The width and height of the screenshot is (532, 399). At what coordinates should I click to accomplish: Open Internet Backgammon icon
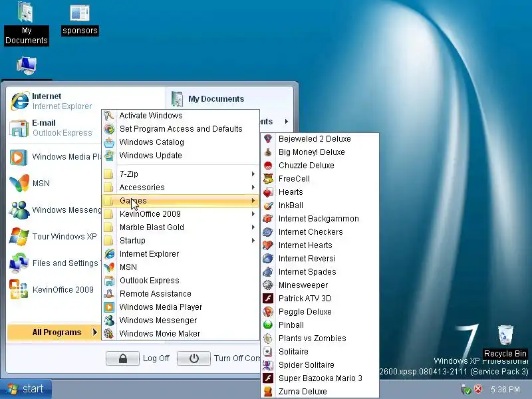click(x=268, y=219)
